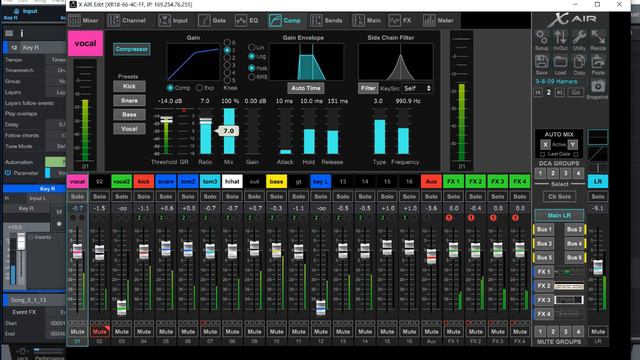Select Lin envelope radio button

click(x=251, y=48)
